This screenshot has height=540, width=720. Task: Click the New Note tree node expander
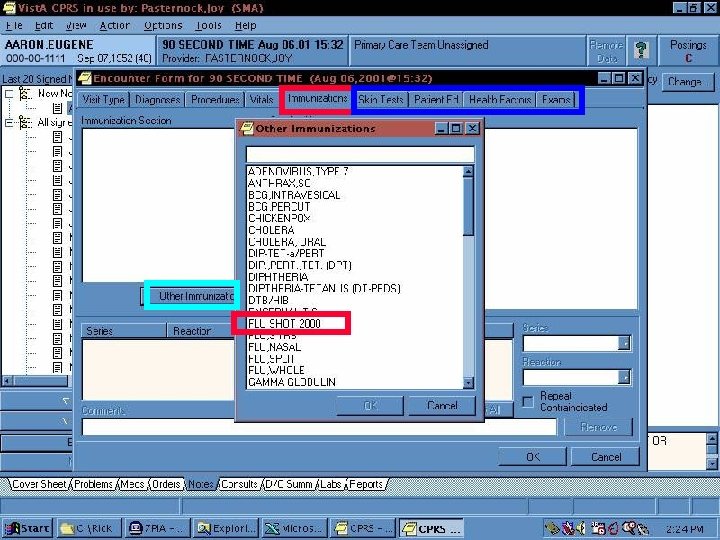(9, 94)
